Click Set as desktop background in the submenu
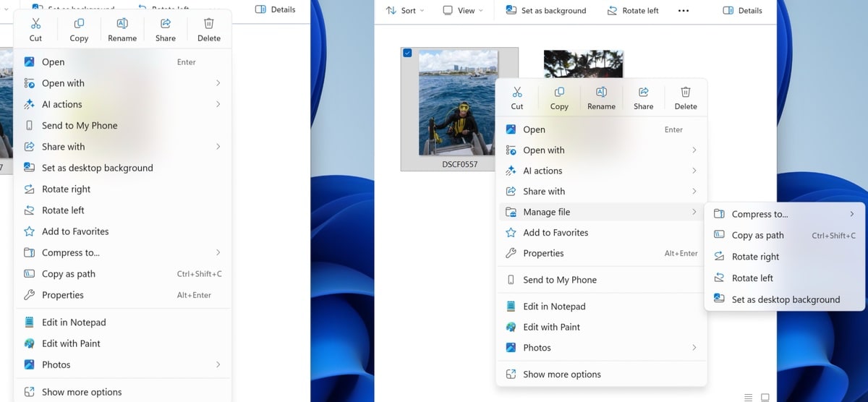868x402 pixels. coord(786,299)
